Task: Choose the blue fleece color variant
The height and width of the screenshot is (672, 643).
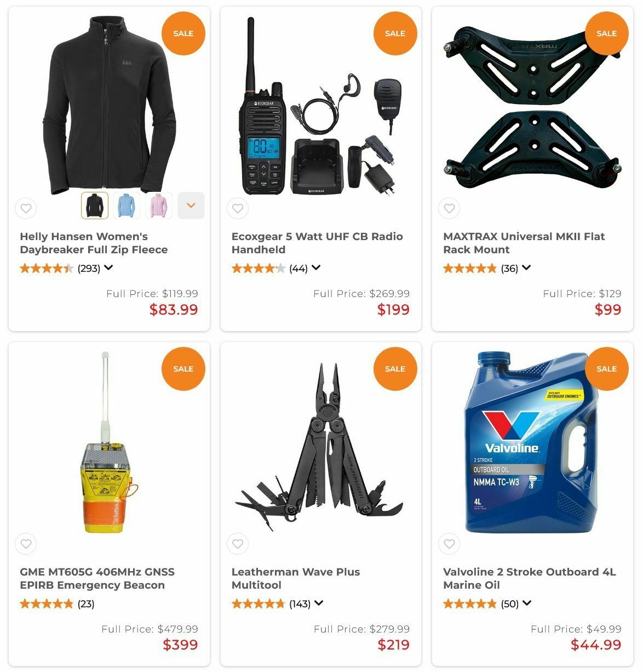Action: (127, 206)
